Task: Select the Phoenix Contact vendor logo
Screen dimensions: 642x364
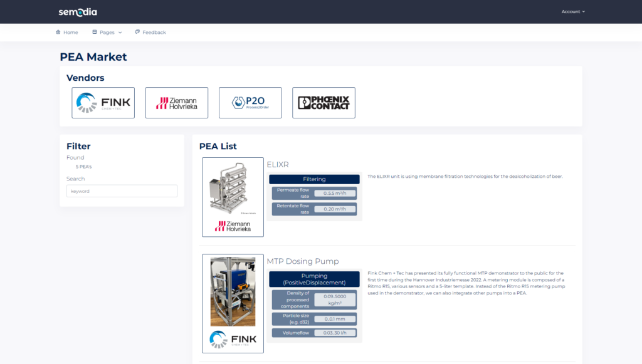Action: tap(324, 103)
